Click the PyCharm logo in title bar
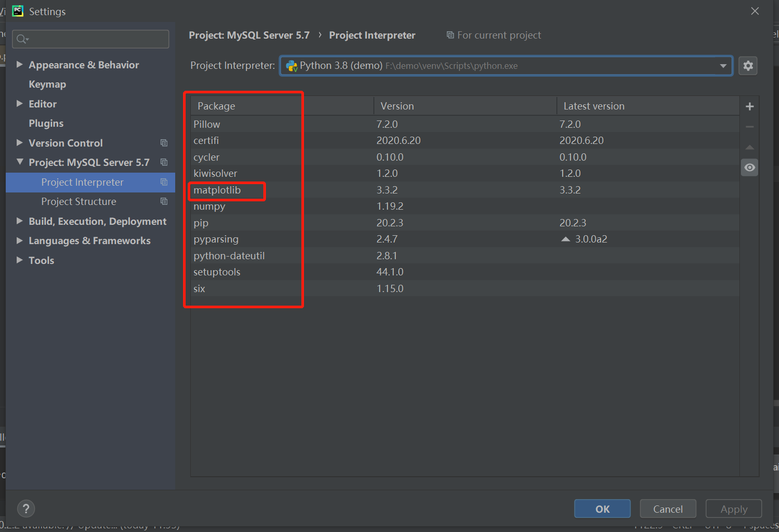The width and height of the screenshot is (779, 532). [17, 11]
